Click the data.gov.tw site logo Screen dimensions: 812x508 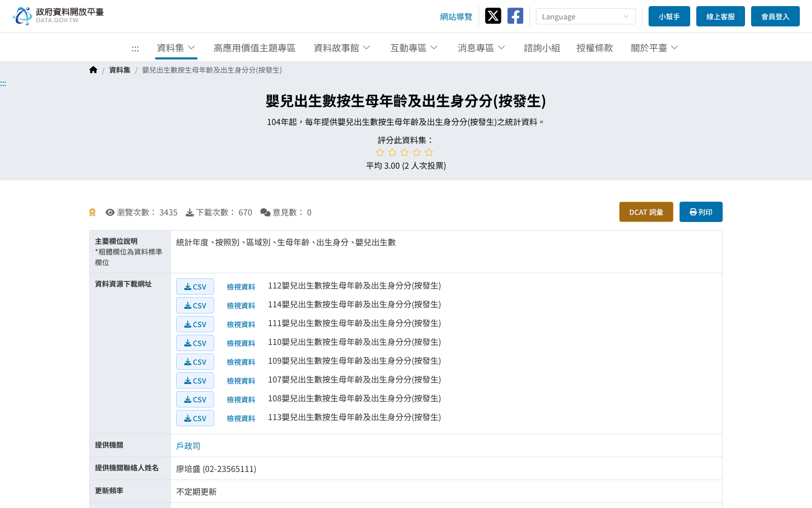click(58, 16)
